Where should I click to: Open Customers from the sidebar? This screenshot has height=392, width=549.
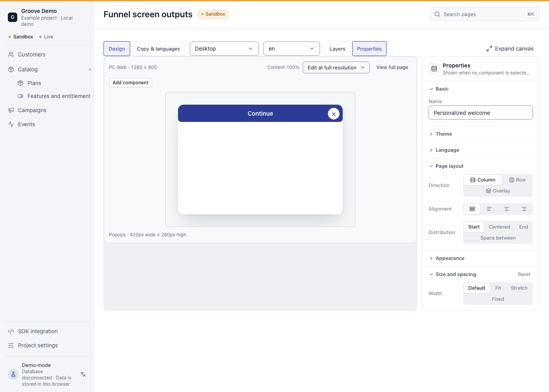point(47,54)
